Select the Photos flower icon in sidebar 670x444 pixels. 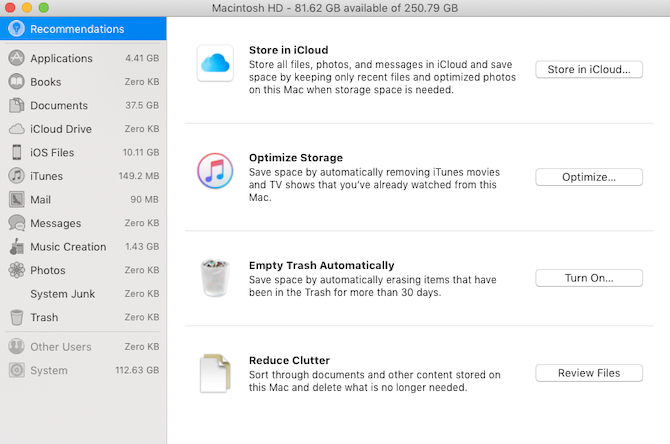coord(16,270)
